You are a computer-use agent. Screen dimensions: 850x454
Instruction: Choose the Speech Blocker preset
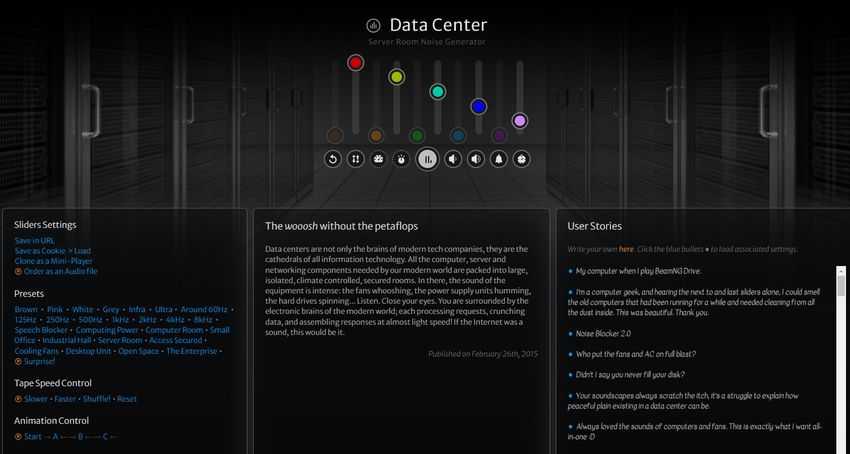pos(41,330)
